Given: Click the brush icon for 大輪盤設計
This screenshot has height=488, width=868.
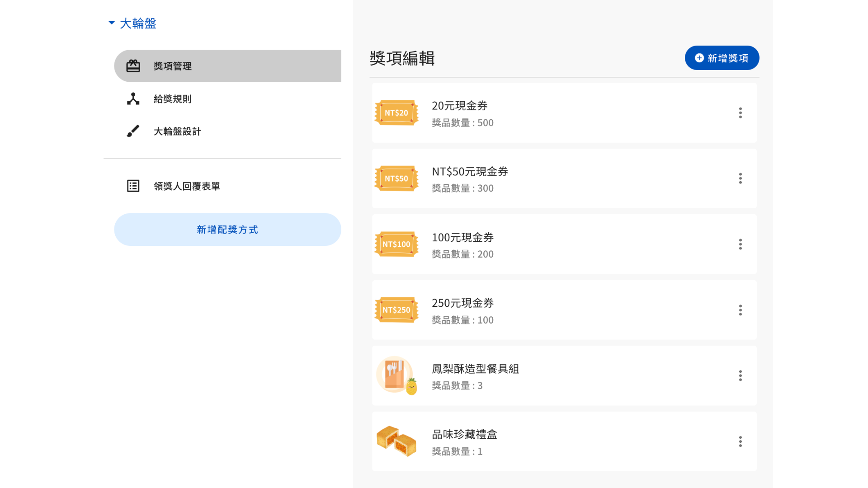Looking at the screenshot, I should tap(133, 131).
